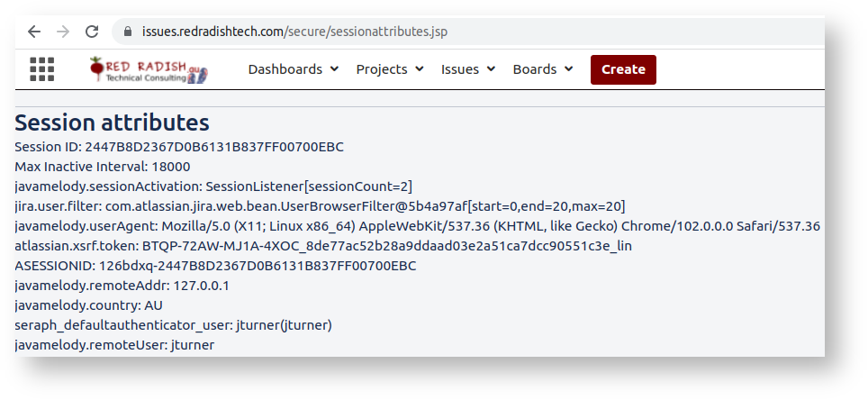This screenshot has height=400, width=868.
Task: Click the Session ID value line
Action: click(x=179, y=147)
